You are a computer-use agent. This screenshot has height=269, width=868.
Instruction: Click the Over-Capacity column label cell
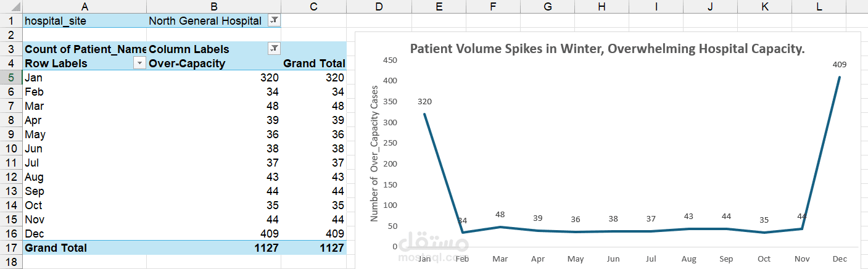tap(188, 64)
